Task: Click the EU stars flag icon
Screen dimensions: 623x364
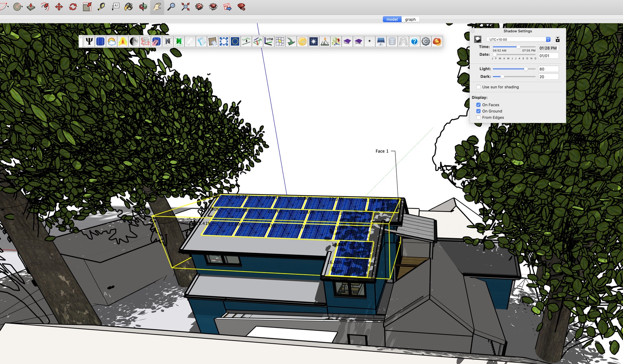Action: [x=235, y=41]
